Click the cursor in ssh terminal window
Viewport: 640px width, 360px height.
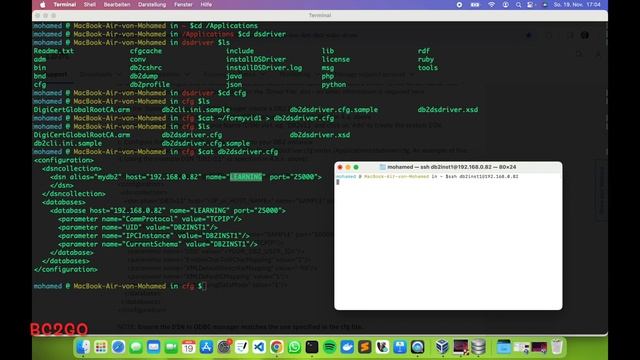pyautogui.click(x=338, y=182)
